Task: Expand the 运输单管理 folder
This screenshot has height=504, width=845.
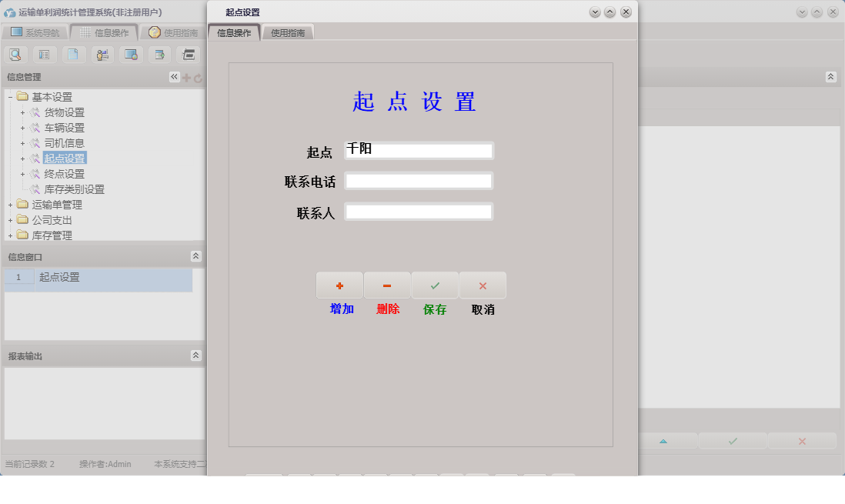Action: (12, 205)
